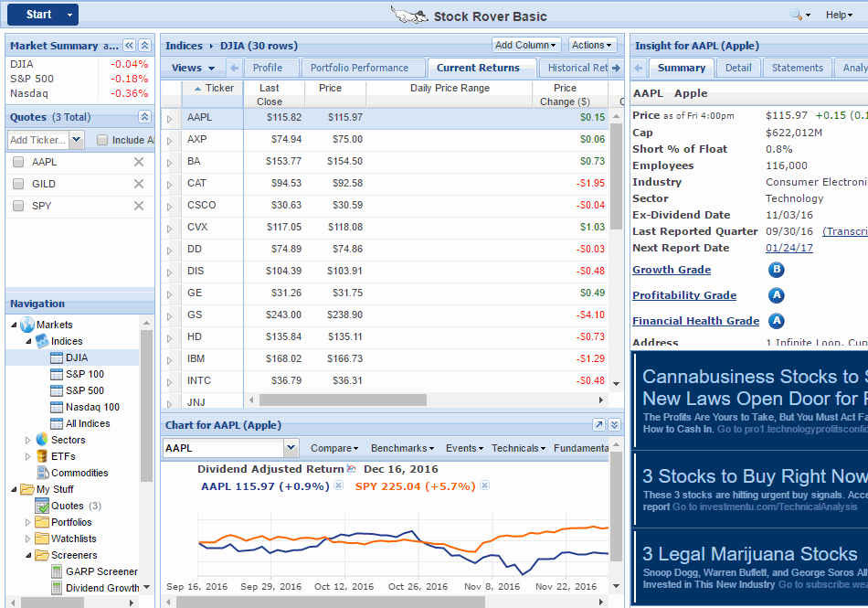This screenshot has width=868, height=608.
Task: Open the GARP Screener
Action: (x=101, y=571)
